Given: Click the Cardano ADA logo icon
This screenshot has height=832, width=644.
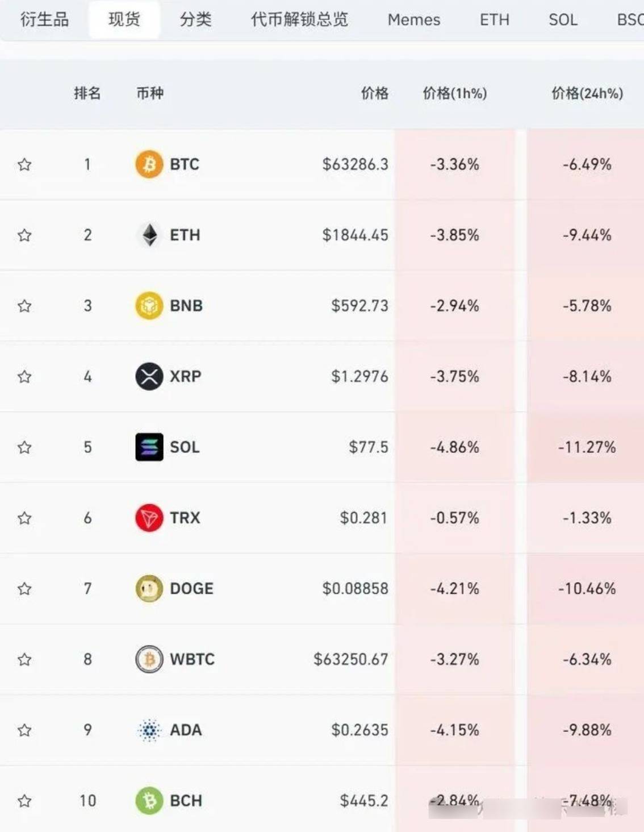Looking at the screenshot, I should tap(149, 730).
